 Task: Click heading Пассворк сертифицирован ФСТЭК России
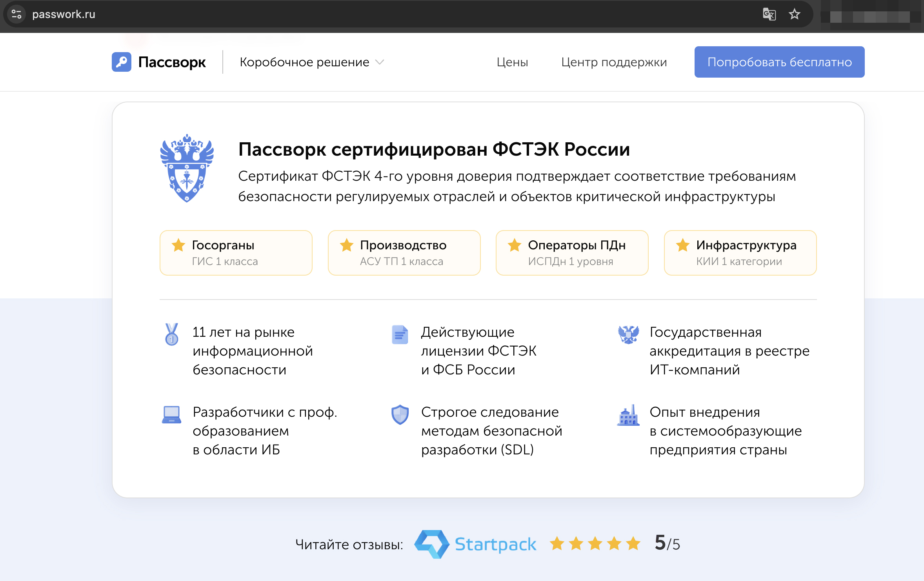434,149
